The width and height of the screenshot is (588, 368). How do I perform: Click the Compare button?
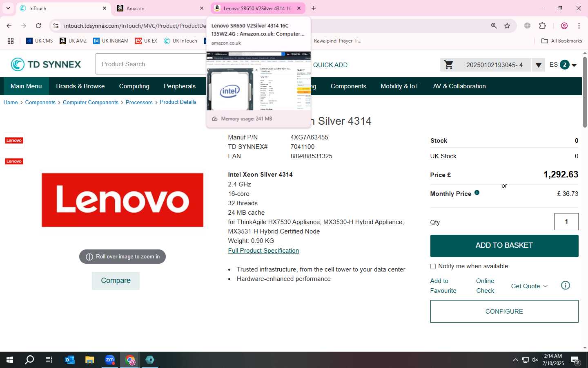tap(116, 281)
